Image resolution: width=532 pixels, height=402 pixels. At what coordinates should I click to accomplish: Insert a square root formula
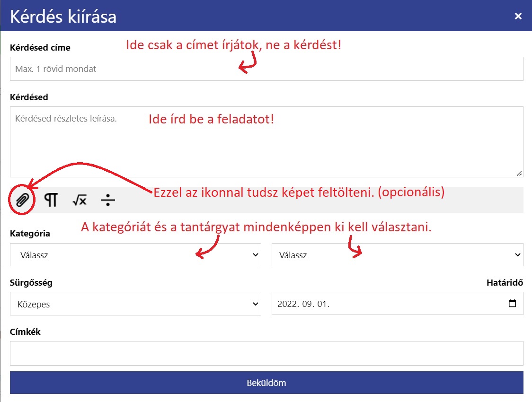[x=80, y=201]
